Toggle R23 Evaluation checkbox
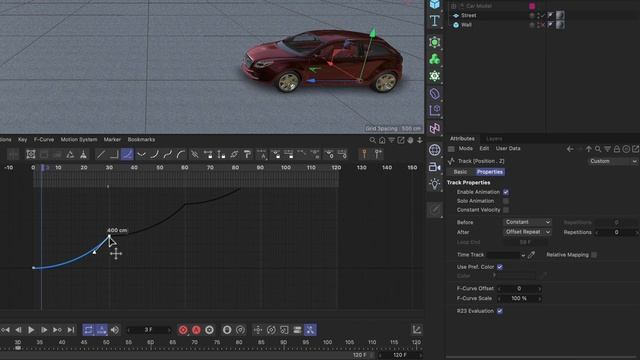640x360 pixels. point(500,311)
